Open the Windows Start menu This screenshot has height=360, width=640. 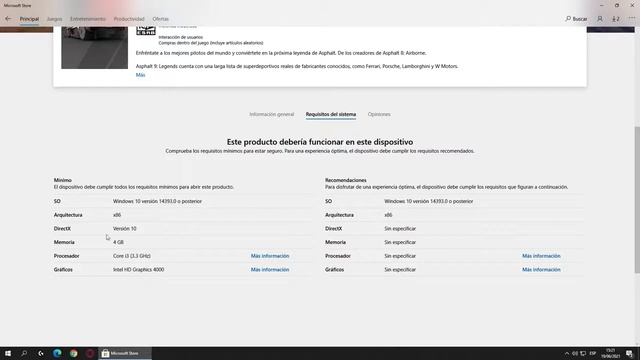coord(8,353)
